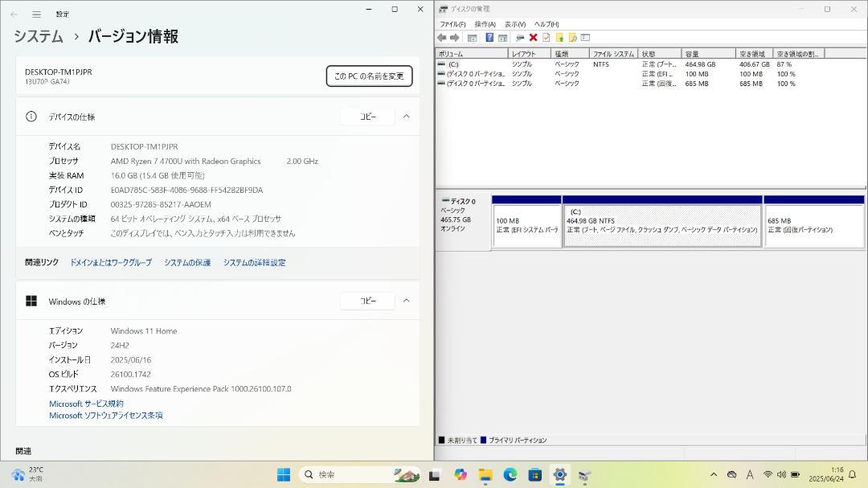The image size is (868, 488).
Task: Click the OneDrive cloud icon in tray
Action: pyautogui.click(x=732, y=474)
